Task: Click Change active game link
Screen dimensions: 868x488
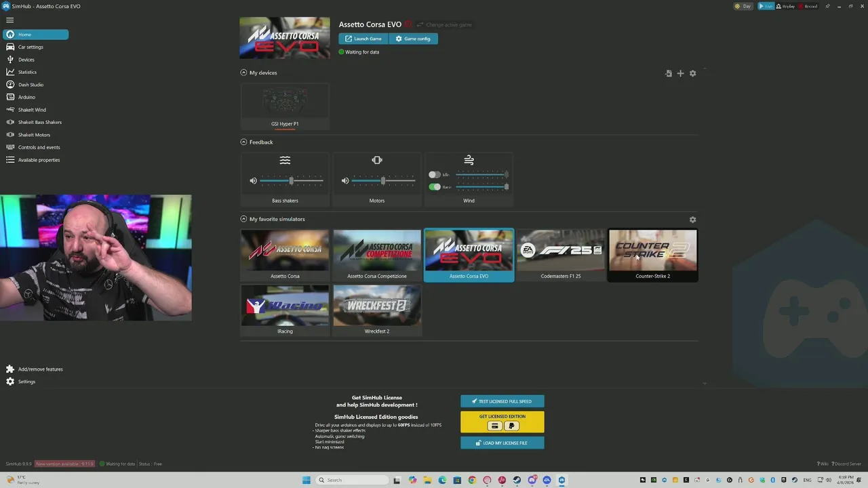Action: point(444,25)
